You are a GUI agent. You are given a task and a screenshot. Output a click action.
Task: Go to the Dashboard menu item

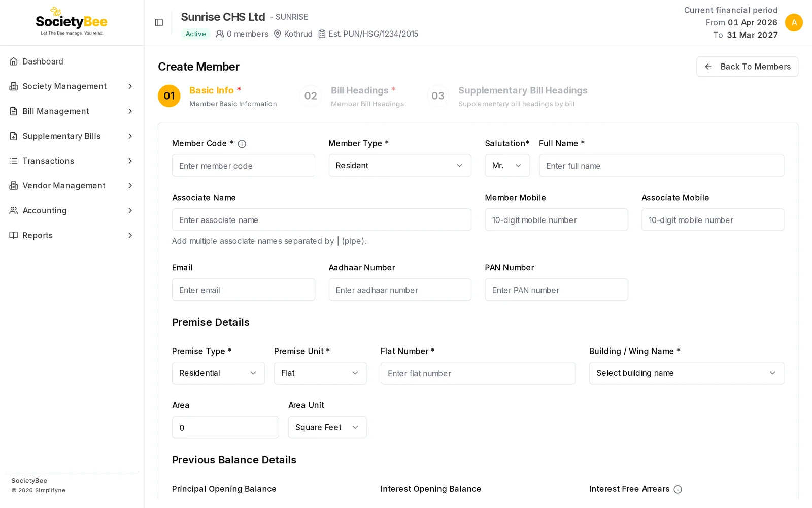pos(72,61)
